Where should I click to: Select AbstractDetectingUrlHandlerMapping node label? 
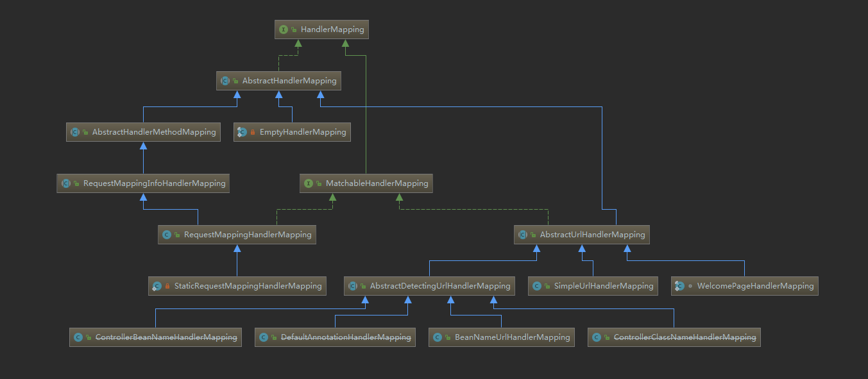pos(440,286)
